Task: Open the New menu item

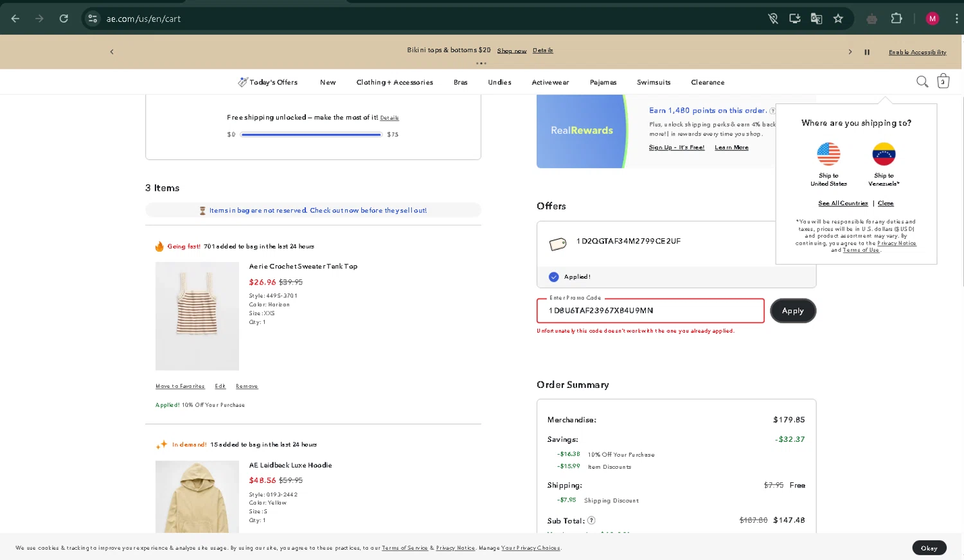Action: (328, 82)
